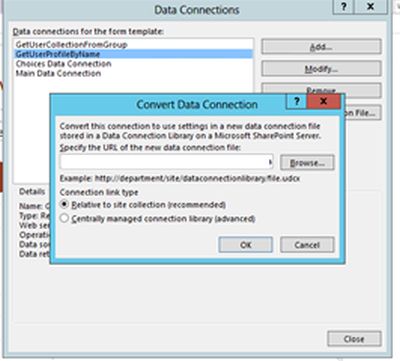Click the Remove button behind the dialog
This screenshot has height=361, width=400.
321,89
